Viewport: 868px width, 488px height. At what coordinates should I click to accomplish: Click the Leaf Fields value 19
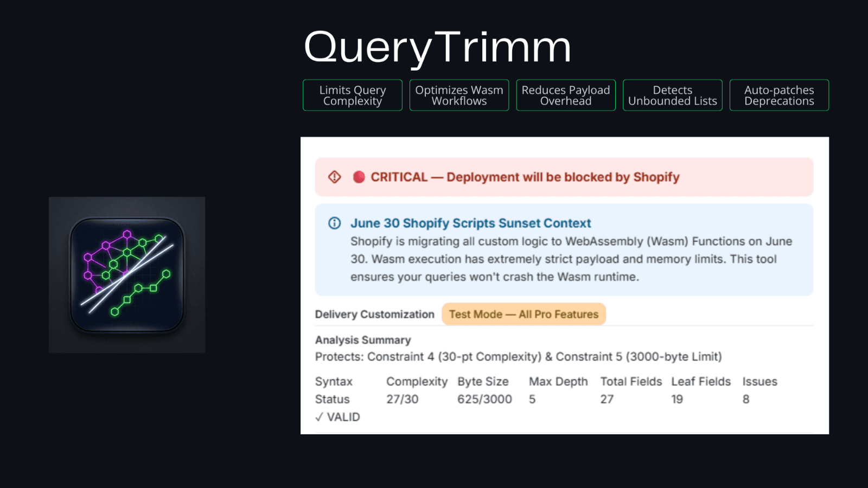point(677,399)
